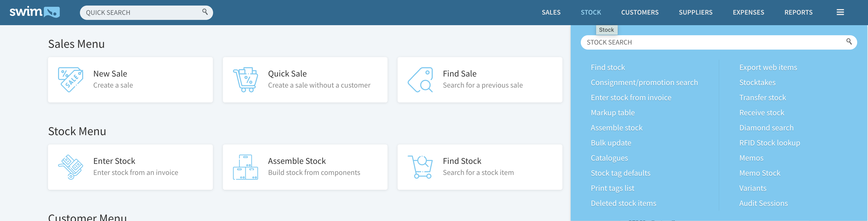Open the Sales menu in navigation bar

[551, 13]
